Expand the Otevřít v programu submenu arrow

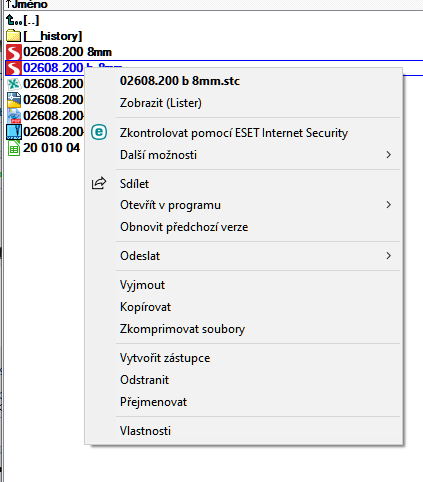(x=388, y=205)
